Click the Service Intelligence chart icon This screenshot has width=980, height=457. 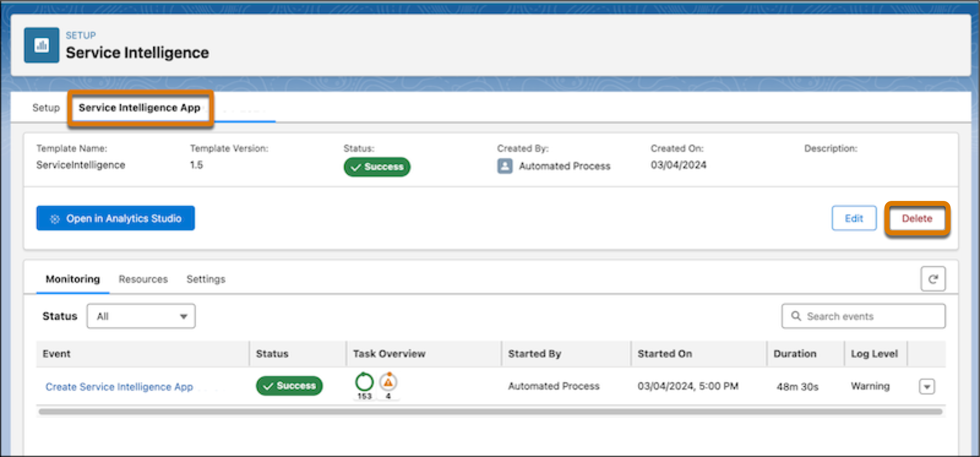coord(42,45)
